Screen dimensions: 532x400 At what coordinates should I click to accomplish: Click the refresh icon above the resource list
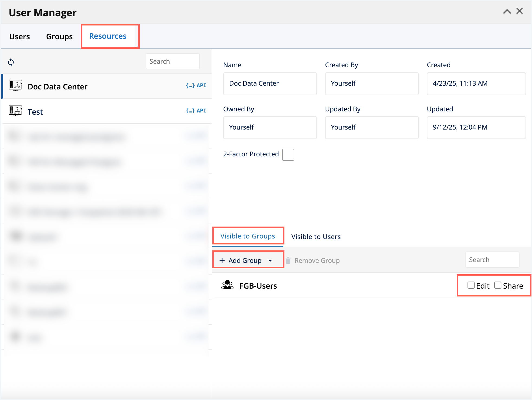(11, 62)
